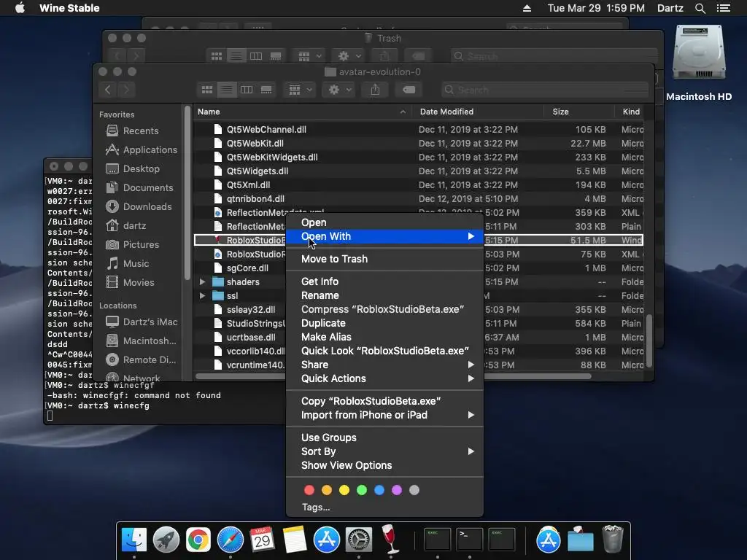Open System Preferences gear in Dock

358,539
